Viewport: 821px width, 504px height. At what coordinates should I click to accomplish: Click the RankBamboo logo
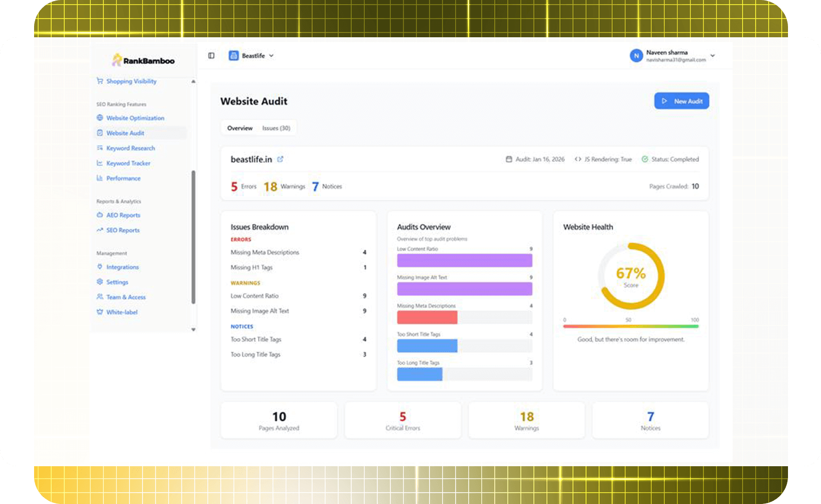coord(143,60)
